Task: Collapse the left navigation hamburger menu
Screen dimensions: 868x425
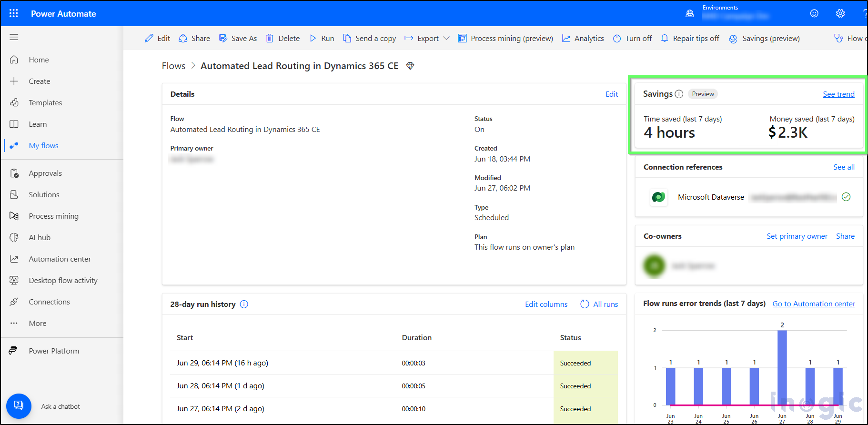Action: pos(14,37)
